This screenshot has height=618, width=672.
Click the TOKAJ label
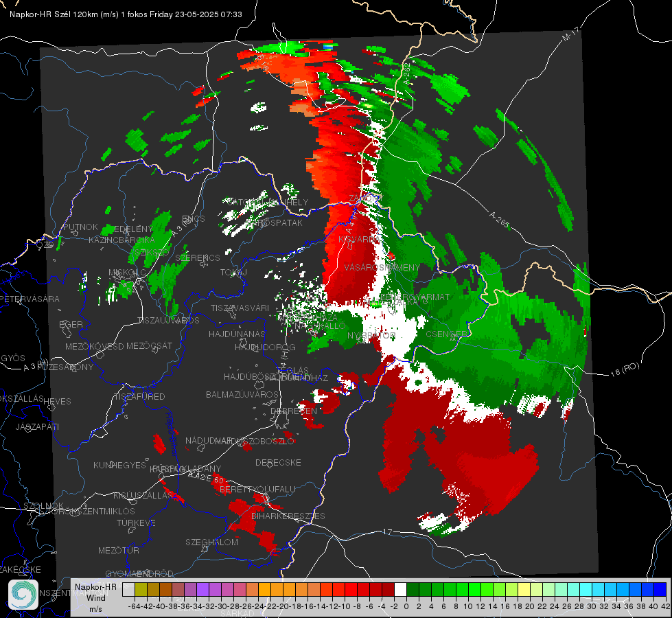click(233, 273)
